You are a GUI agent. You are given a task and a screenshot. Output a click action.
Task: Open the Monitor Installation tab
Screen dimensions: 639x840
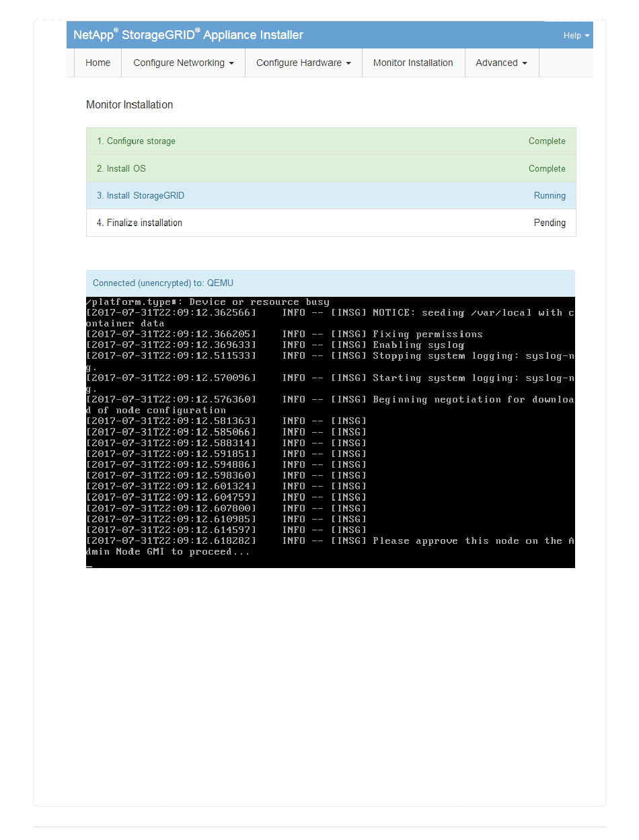(413, 63)
